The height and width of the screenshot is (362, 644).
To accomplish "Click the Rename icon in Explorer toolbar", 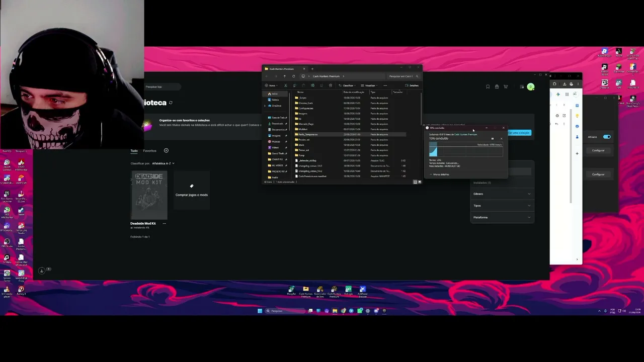I will click(x=312, y=85).
